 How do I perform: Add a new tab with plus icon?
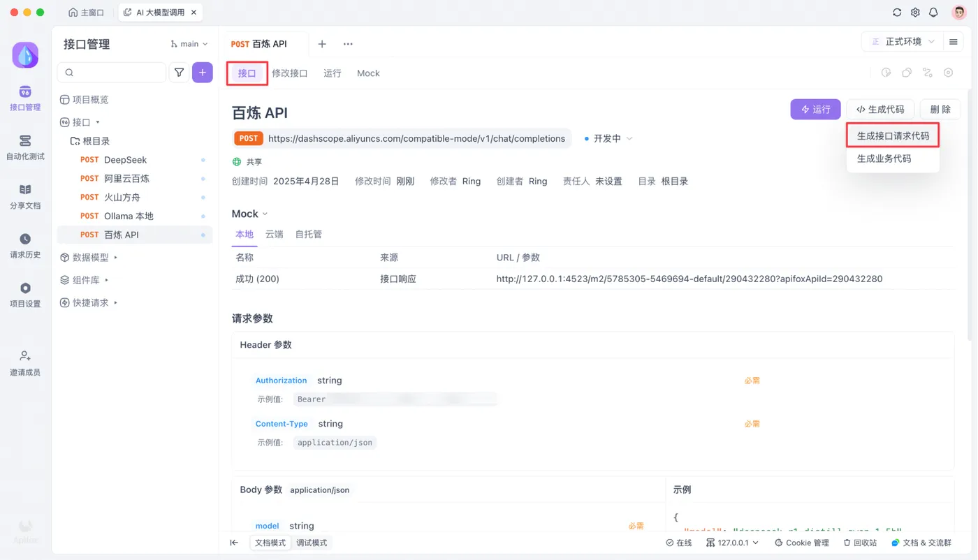coord(322,44)
